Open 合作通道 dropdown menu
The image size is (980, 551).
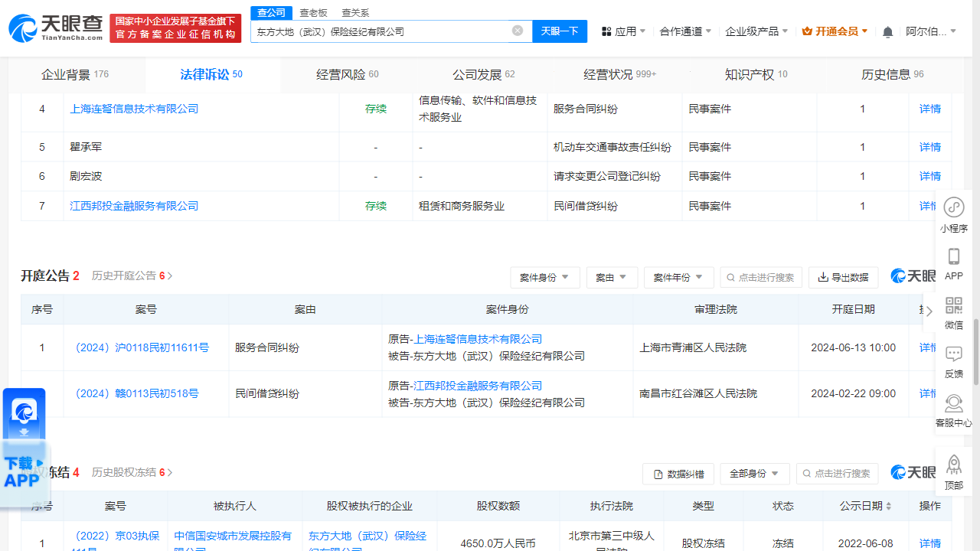click(x=685, y=31)
